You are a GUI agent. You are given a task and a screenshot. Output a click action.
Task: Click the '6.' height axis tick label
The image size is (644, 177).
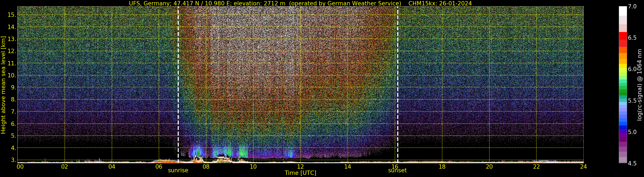click(x=14, y=124)
